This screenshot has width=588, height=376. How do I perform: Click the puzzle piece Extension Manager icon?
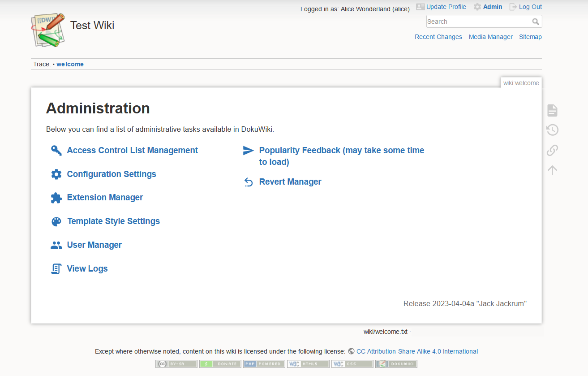coord(56,198)
